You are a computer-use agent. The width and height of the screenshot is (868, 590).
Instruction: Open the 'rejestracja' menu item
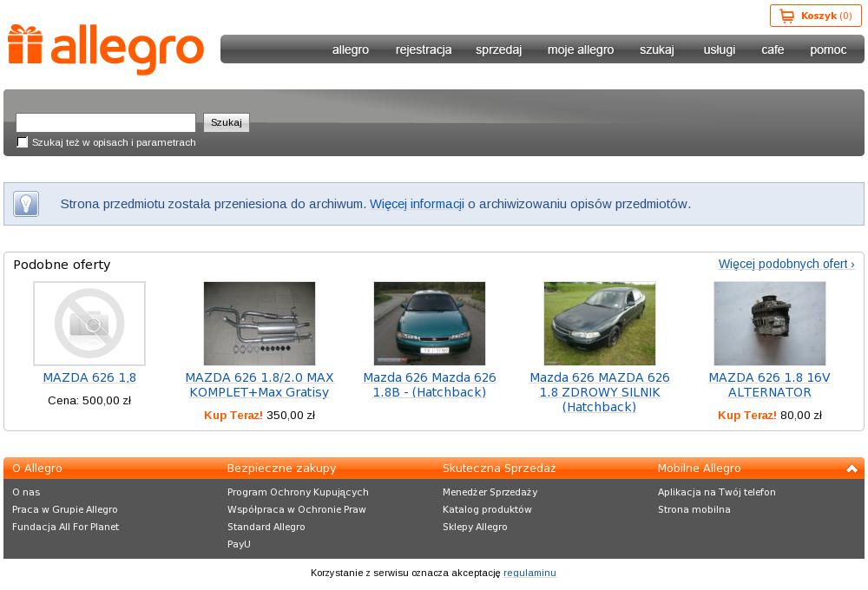(424, 49)
